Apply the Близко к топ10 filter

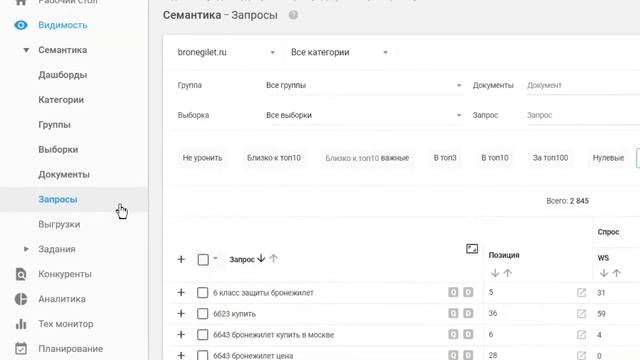[x=274, y=158]
